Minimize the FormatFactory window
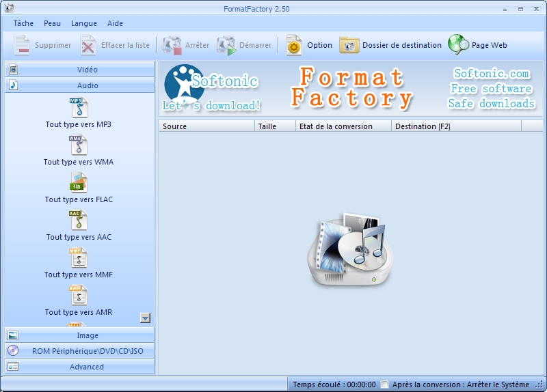The height and width of the screenshot is (392, 547). pyautogui.click(x=505, y=10)
